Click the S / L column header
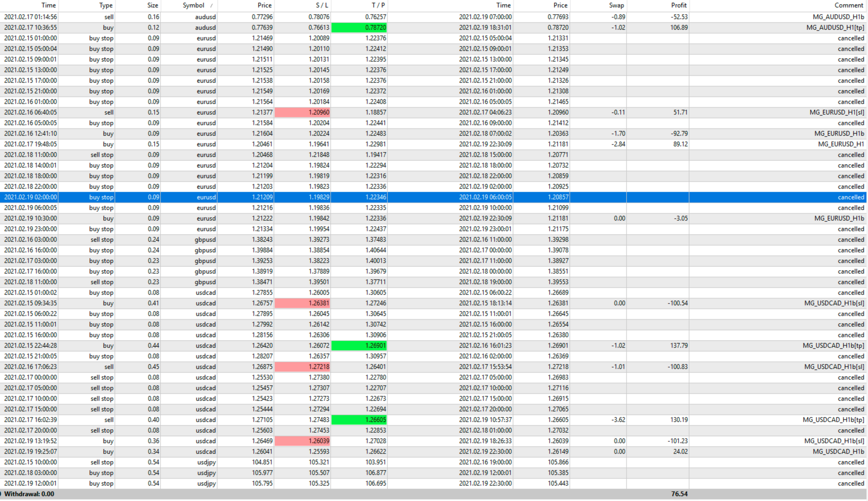The image size is (868, 501). 322,5
